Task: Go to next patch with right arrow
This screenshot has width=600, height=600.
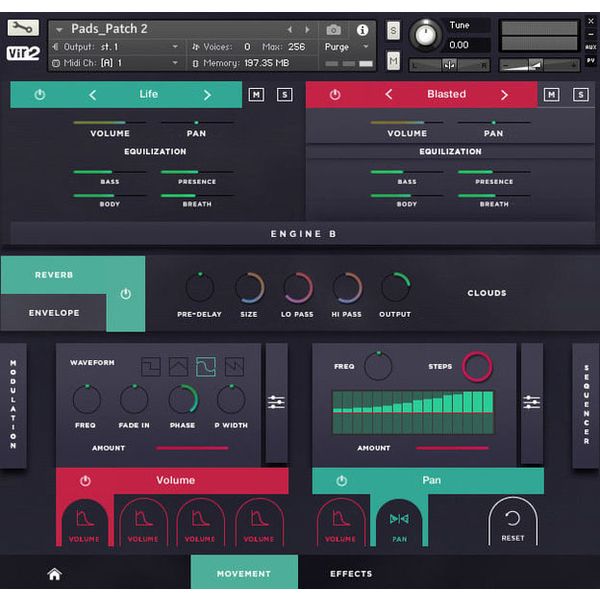Action: [x=307, y=29]
